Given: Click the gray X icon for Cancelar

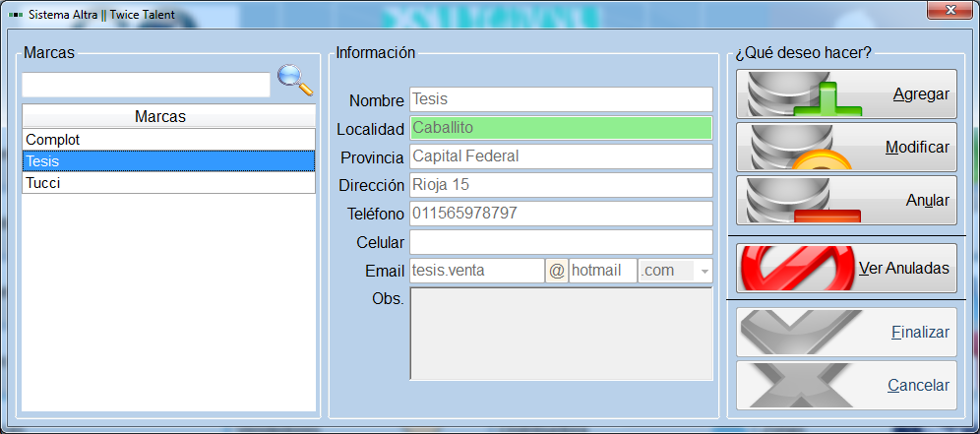Looking at the screenshot, I should coord(801,386).
